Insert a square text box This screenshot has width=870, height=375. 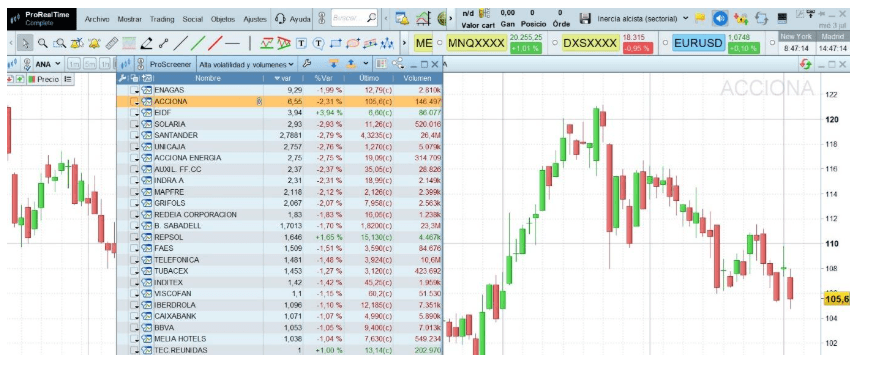point(301,43)
